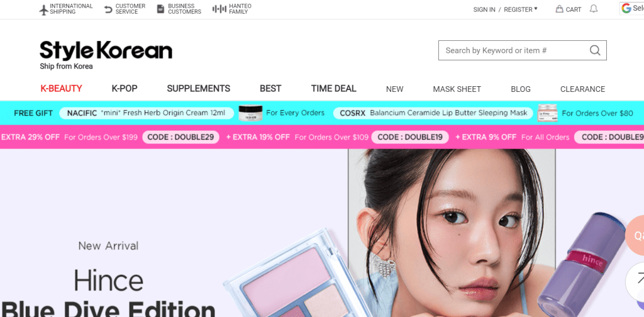The width and height of the screenshot is (644, 317).
Task: Click the Google translate icon
Action: (x=626, y=8)
